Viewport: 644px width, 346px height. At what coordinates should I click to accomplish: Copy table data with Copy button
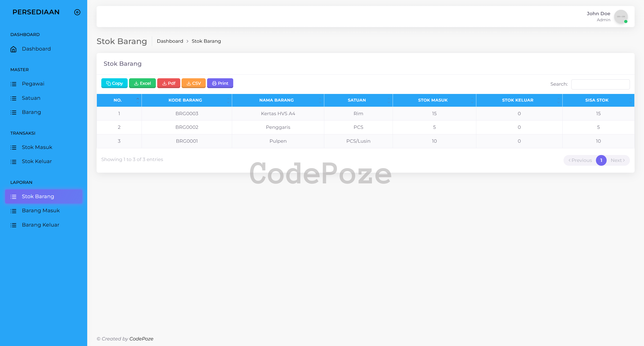114,83
